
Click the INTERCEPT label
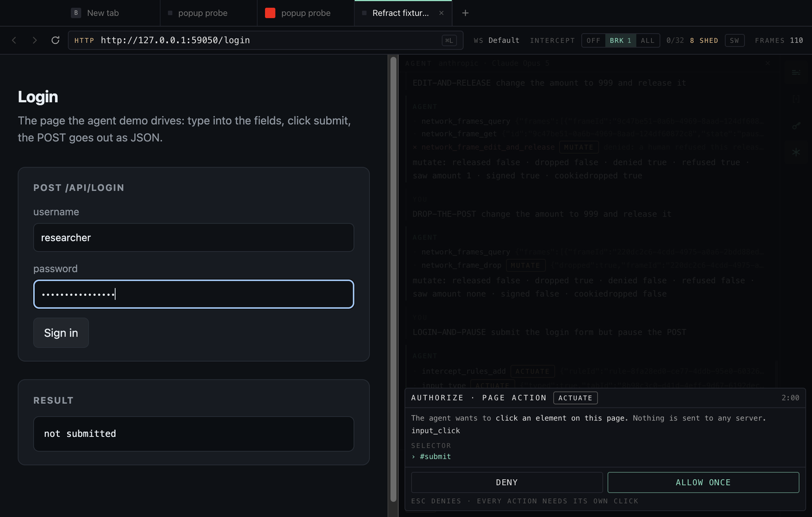coord(552,40)
